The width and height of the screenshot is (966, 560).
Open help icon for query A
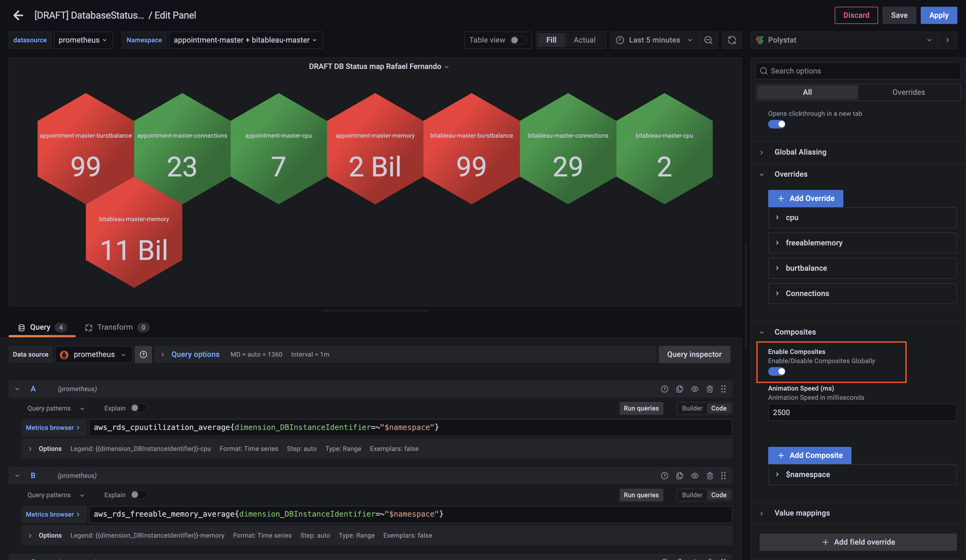[664, 389]
